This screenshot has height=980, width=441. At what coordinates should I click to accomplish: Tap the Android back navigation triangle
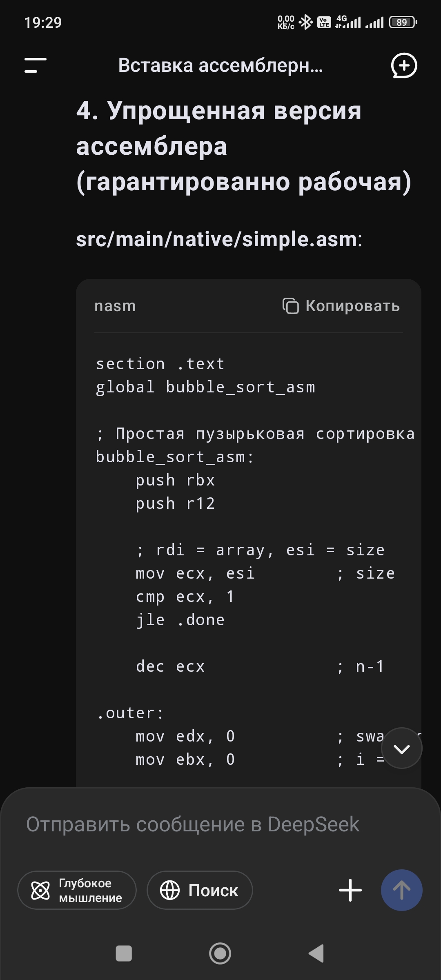coord(316,953)
